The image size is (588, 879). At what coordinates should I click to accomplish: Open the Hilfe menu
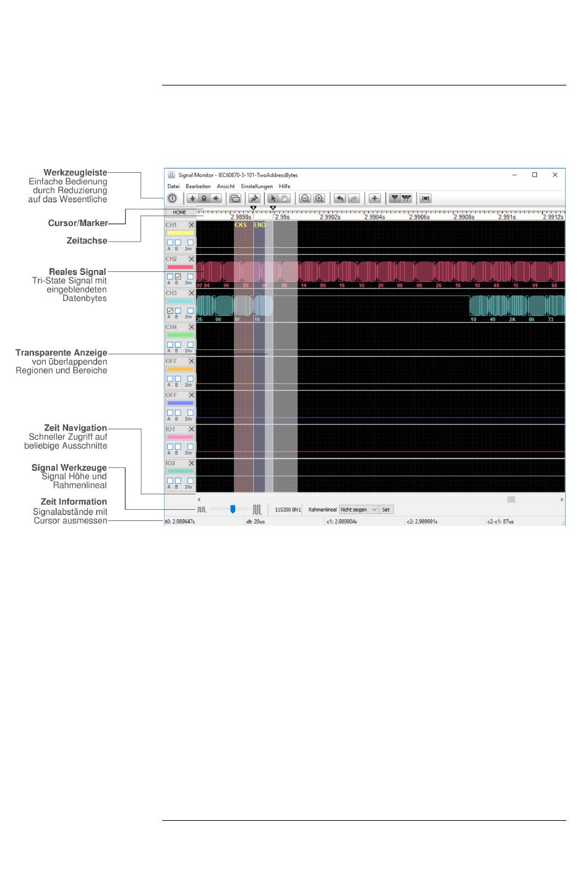point(284,186)
